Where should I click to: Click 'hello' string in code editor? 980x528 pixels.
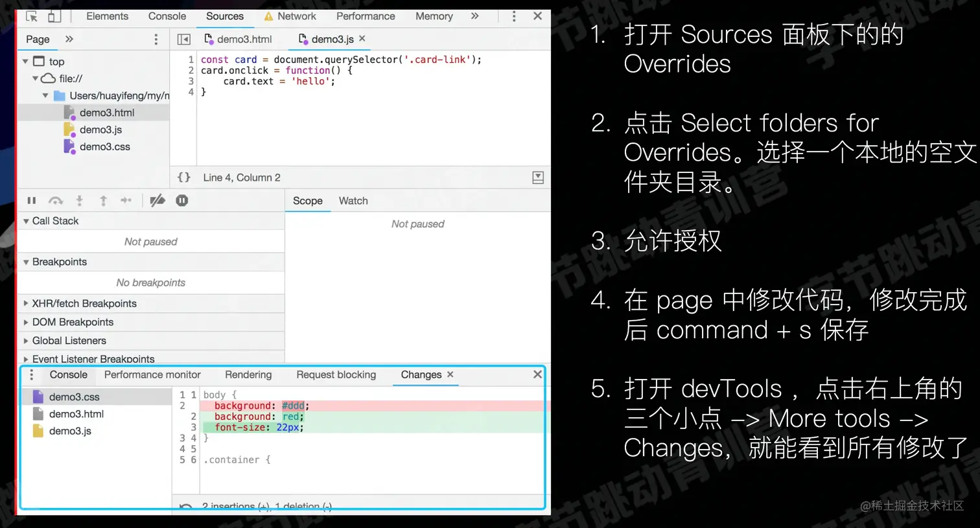tap(310, 81)
